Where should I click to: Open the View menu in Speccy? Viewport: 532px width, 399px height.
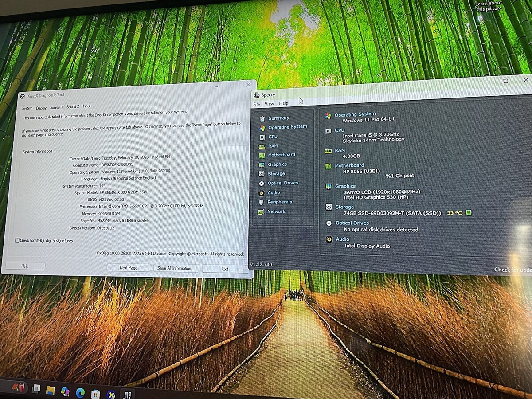pyautogui.click(x=269, y=104)
